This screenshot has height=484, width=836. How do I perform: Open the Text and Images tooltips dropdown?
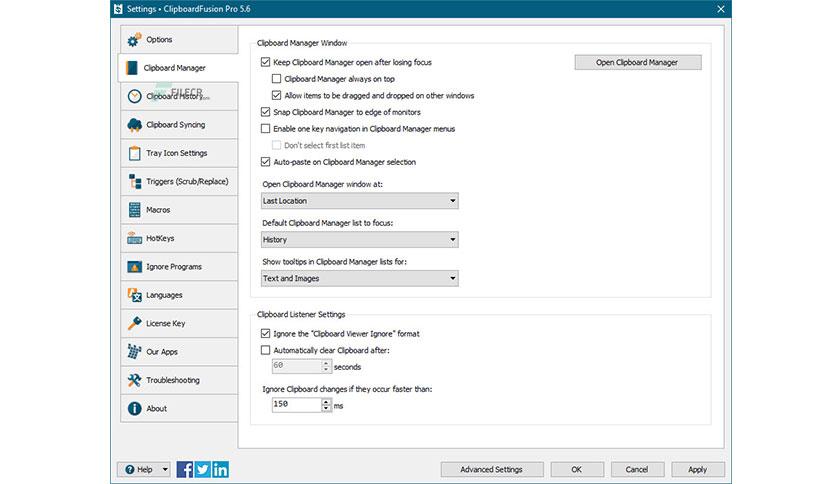coord(360,278)
